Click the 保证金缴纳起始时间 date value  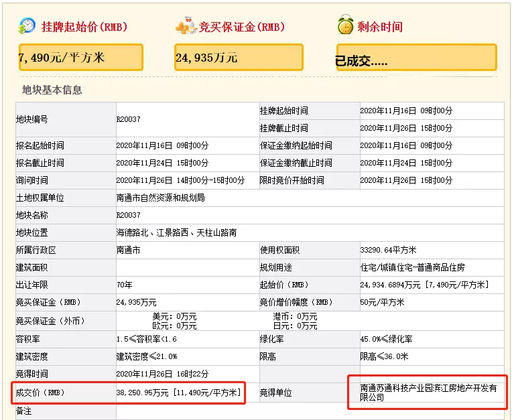406,145
